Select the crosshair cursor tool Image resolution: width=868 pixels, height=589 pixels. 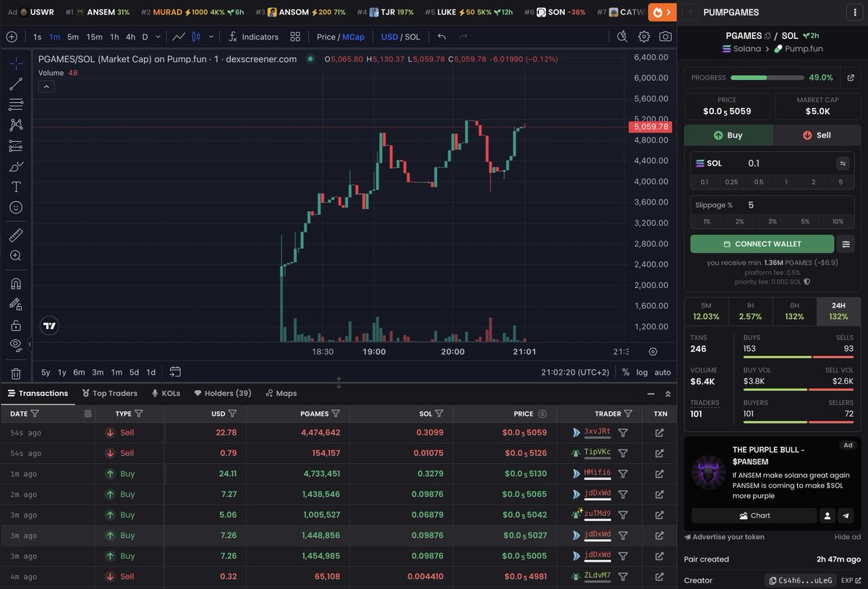(x=16, y=64)
